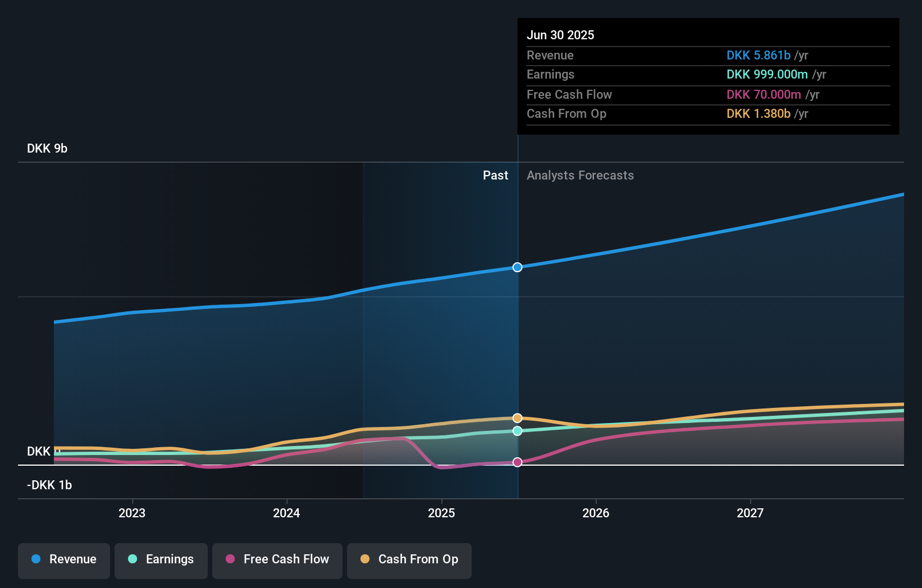This screenshot has height=588, width=922.
Task: Toggle the Revenue series visibility
Action: 63,559
